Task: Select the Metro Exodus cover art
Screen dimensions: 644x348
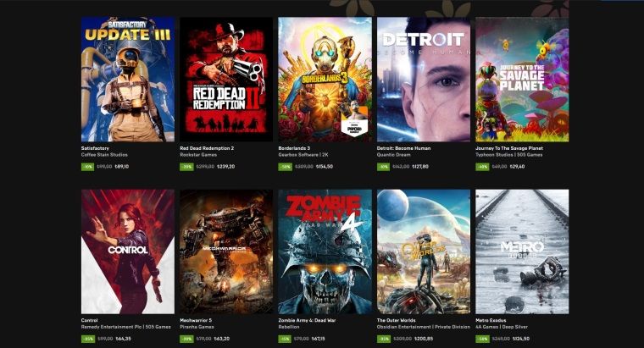Action: pyautogui.click(x=522, y=251)
